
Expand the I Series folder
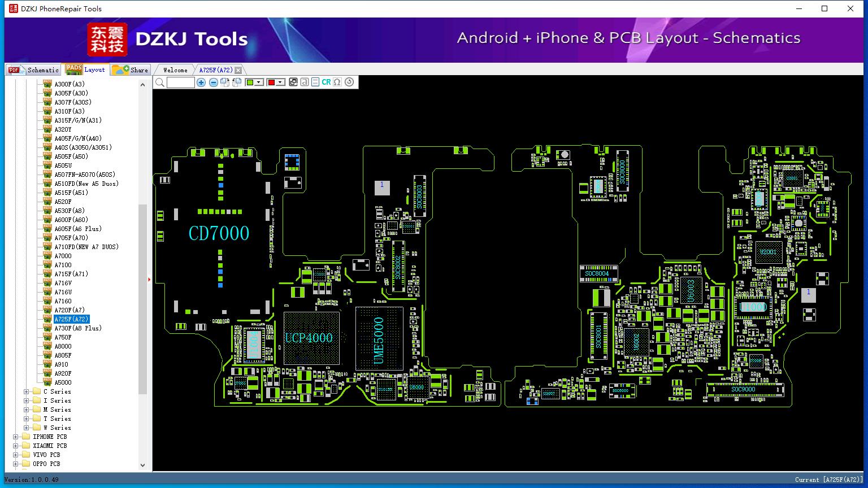pos(26,400)
